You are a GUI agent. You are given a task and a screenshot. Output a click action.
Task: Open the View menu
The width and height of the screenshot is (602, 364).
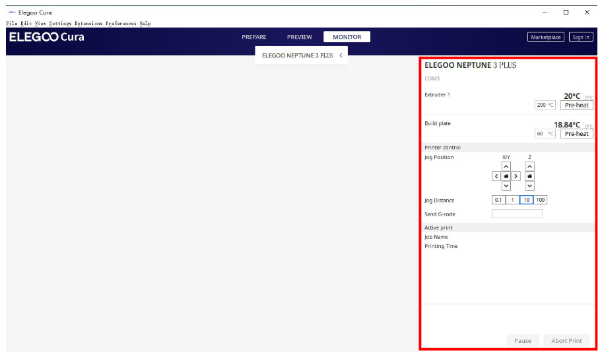pos(40,23)
